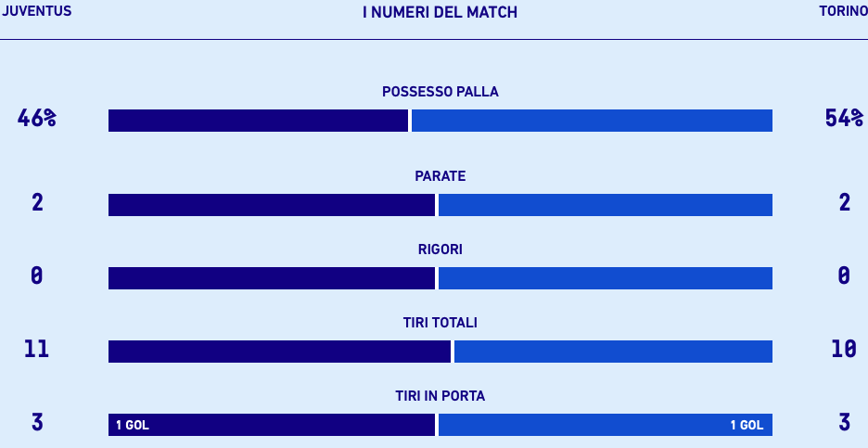Click Torino light blue possession bar segment
Image resolution: width=868 pixels, height=448 pixels.
click(592, 121)
